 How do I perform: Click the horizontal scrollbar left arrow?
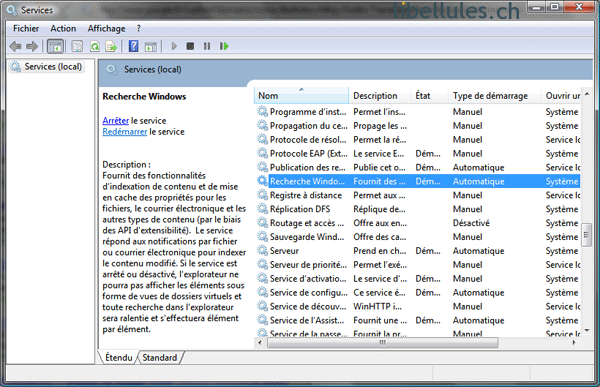click(x=260, y=343)
